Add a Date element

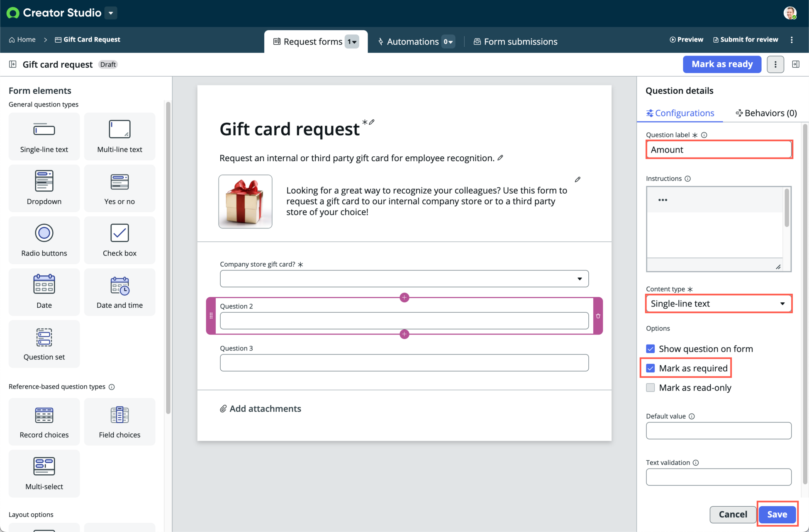coord(44,292)
